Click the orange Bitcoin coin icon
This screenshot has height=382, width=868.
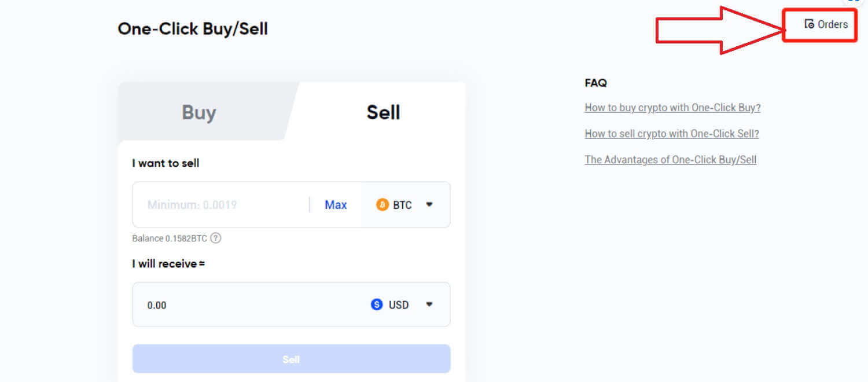[382, 204]
